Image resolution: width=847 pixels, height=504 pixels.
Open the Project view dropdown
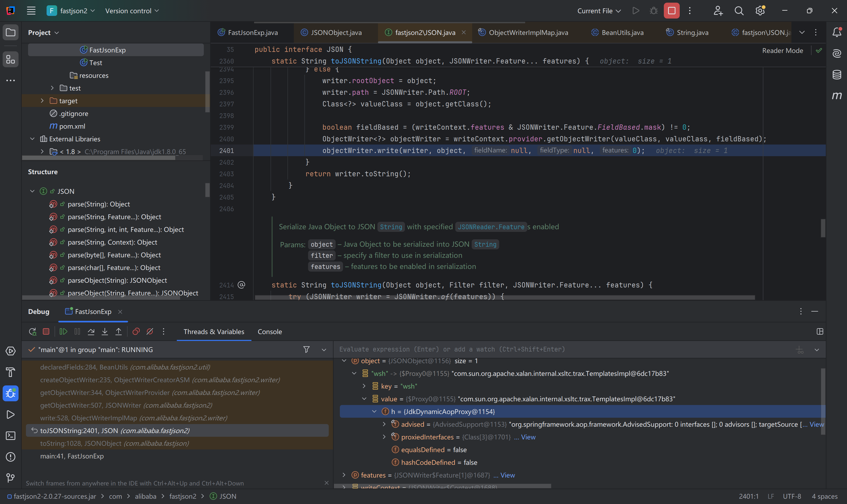[43, 33]
